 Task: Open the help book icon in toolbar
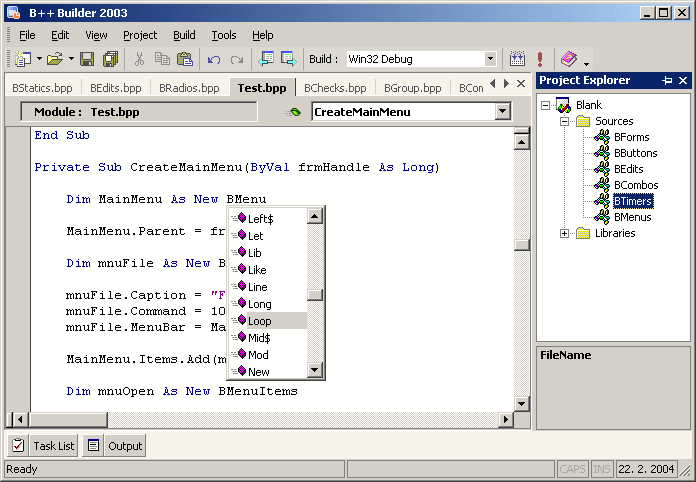click(569, 59)
